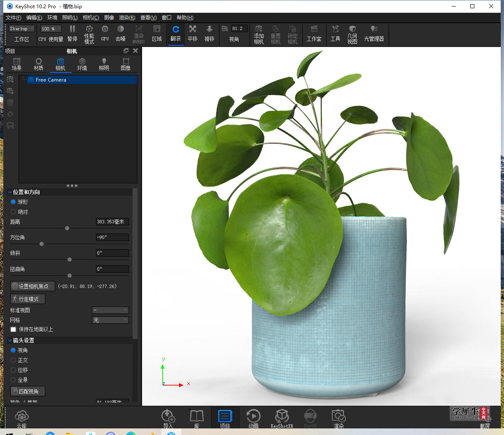This screenshot has width=504, height=435.
Task: Toggle GPU rendering mode
Action: tap(105, 33)
